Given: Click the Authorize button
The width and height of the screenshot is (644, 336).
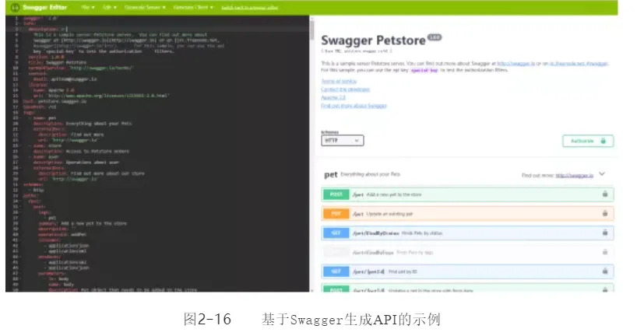Looking at the screenshot, I should point(588,141).
